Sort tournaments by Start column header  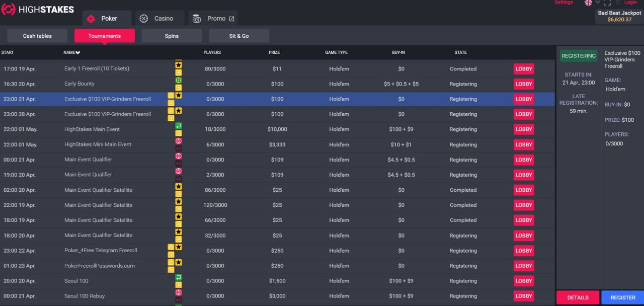point(7,52)
